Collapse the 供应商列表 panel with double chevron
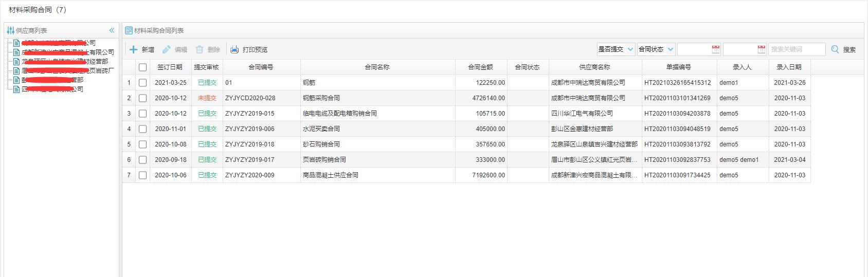This screenshot has width=868, height=277. [112, 30]
